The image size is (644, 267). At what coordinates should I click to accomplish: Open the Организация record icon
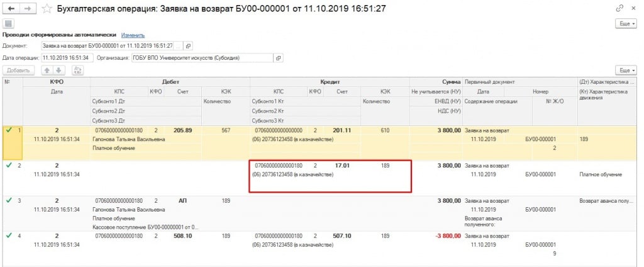[279, 58]
